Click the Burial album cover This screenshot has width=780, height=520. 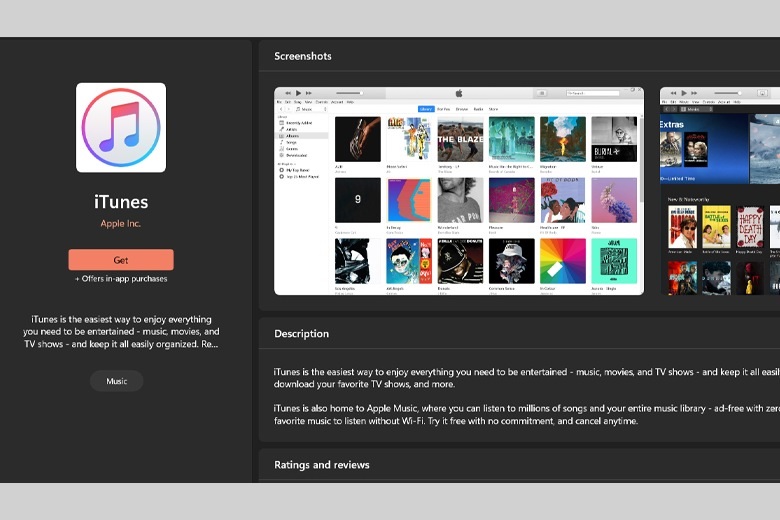click(614, 139)
